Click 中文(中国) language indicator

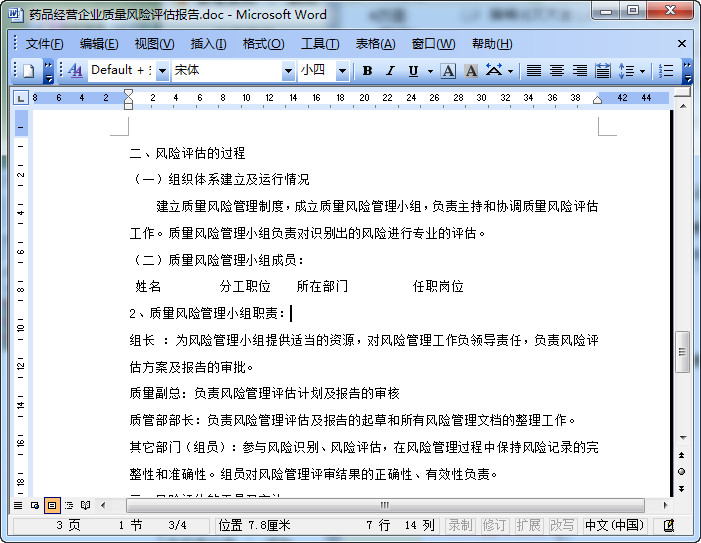coord(614,525)
